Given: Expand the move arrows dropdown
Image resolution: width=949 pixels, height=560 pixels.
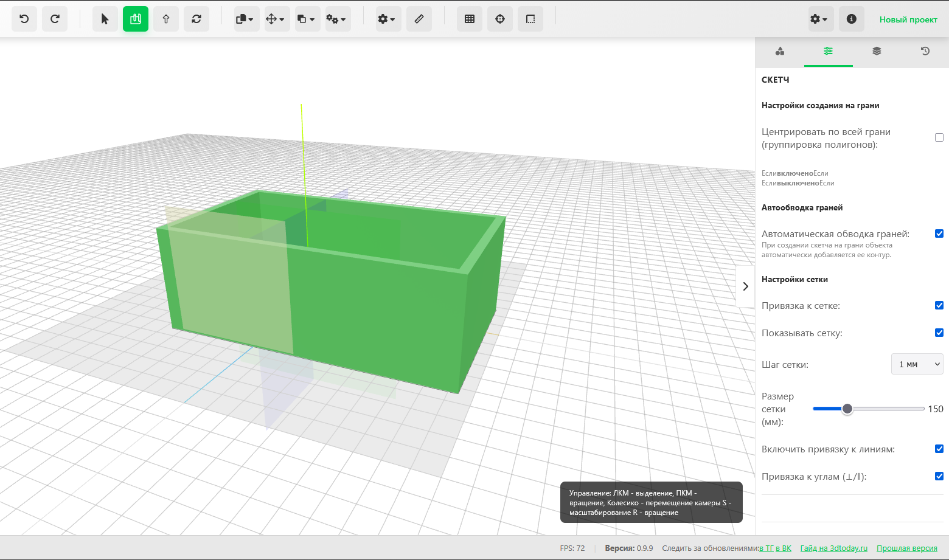Looking at the screenshot, I should [x=276, y=19].
